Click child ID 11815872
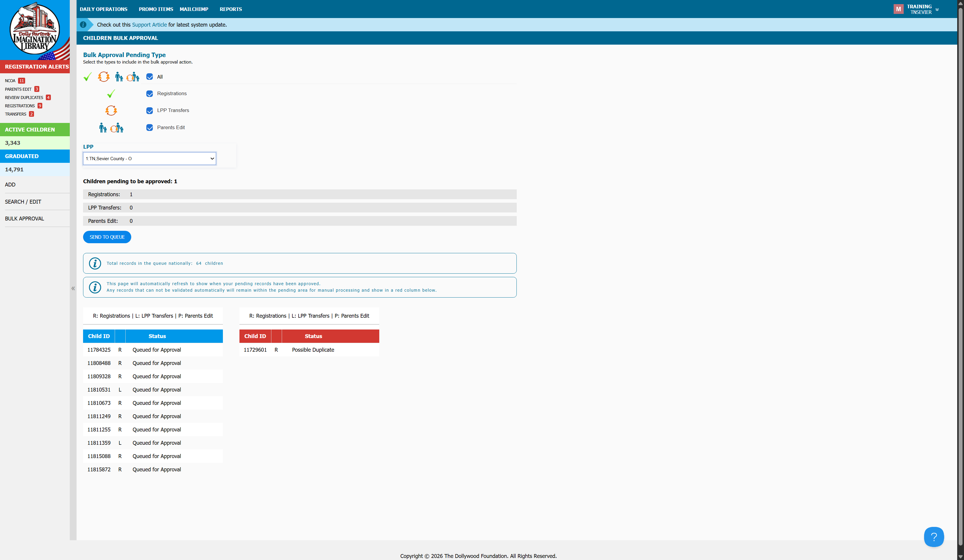 99,470
